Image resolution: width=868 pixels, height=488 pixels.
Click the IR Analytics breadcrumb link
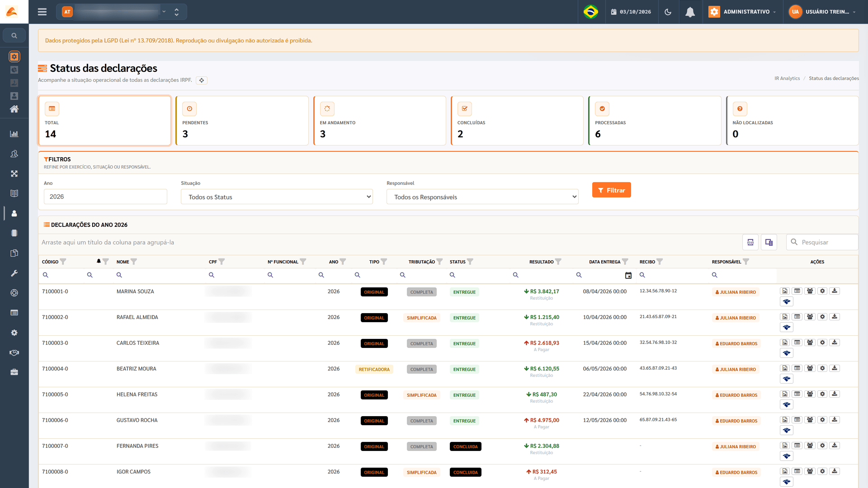pos(787,78)
